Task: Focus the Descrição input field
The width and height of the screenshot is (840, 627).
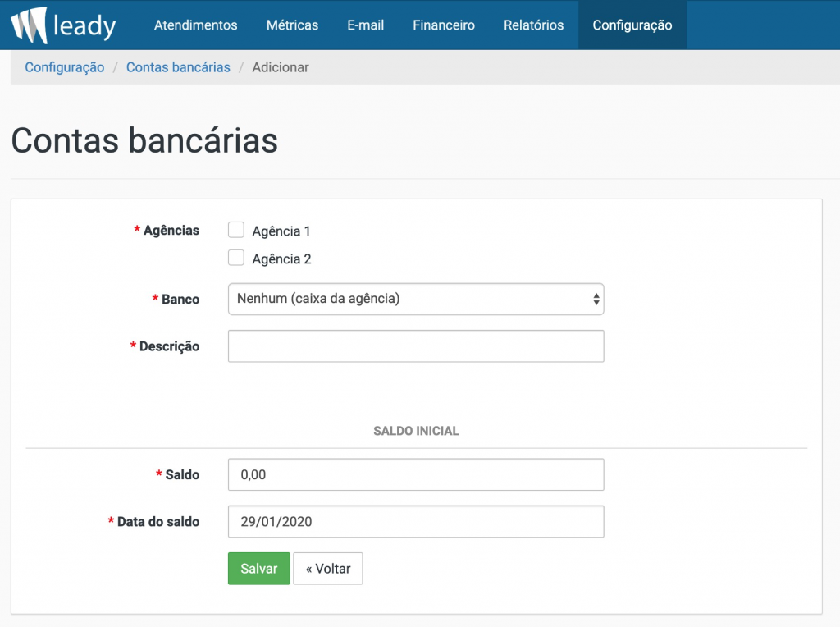Action: click(416, 346)
